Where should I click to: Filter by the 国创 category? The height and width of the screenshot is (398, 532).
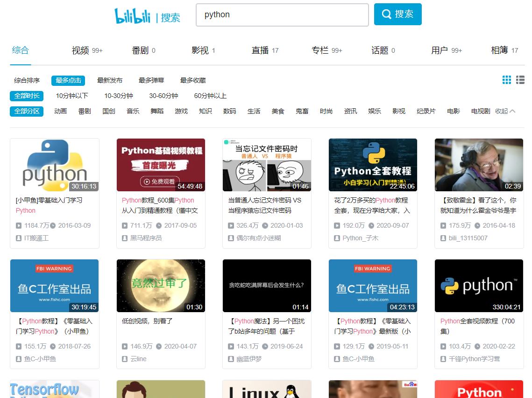click(109, 111)
